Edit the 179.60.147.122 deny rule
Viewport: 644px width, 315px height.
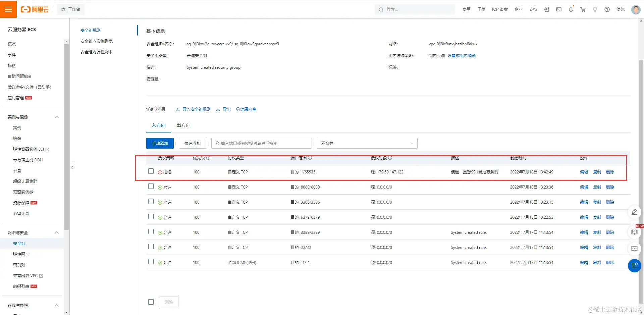(584, 172)
